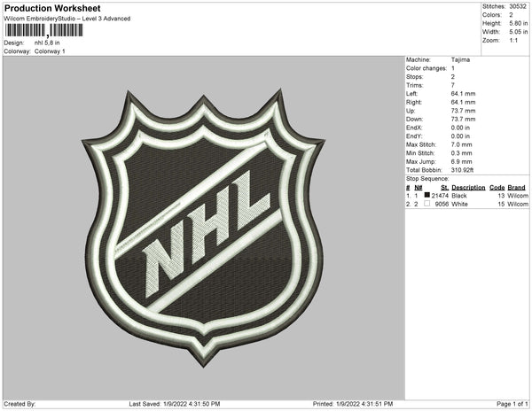Click the Up value '73.7 mm'
Image resolution: width=532 pixels, height=411 pixels.
(x=463, y=111)
